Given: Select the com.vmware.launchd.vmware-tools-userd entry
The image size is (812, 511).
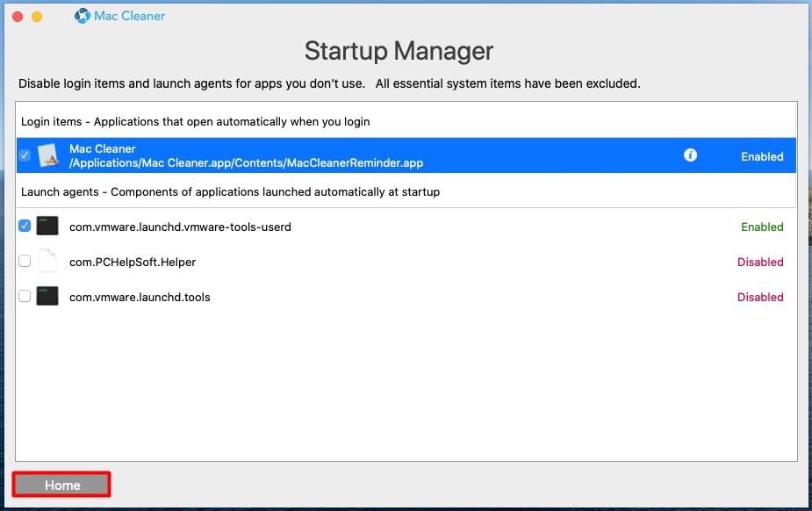Looking at the screenshot, I should [x=180, y=227].
